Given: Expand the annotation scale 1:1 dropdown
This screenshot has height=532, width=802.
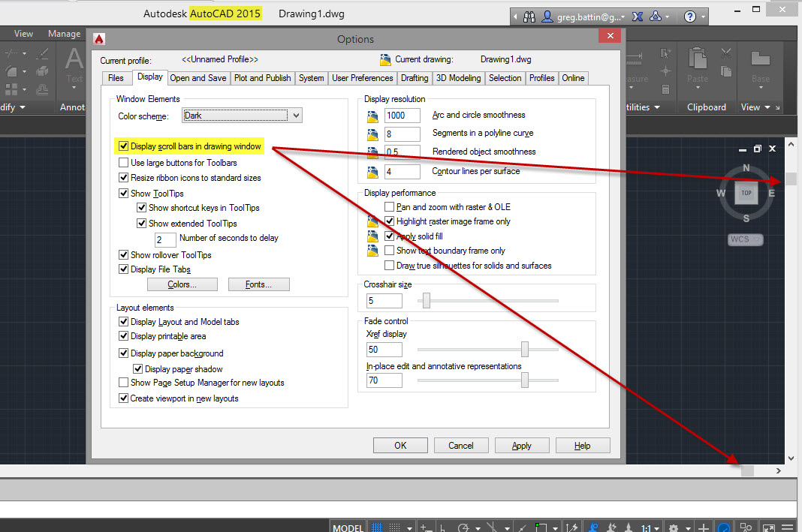Looking at the screenshot, I should (656, 527).
